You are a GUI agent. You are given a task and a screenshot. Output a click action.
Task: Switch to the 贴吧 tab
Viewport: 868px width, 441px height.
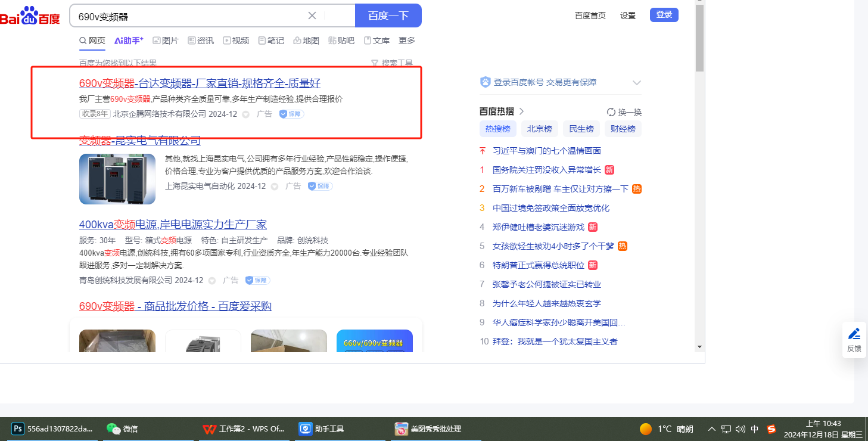pos(341,41)
